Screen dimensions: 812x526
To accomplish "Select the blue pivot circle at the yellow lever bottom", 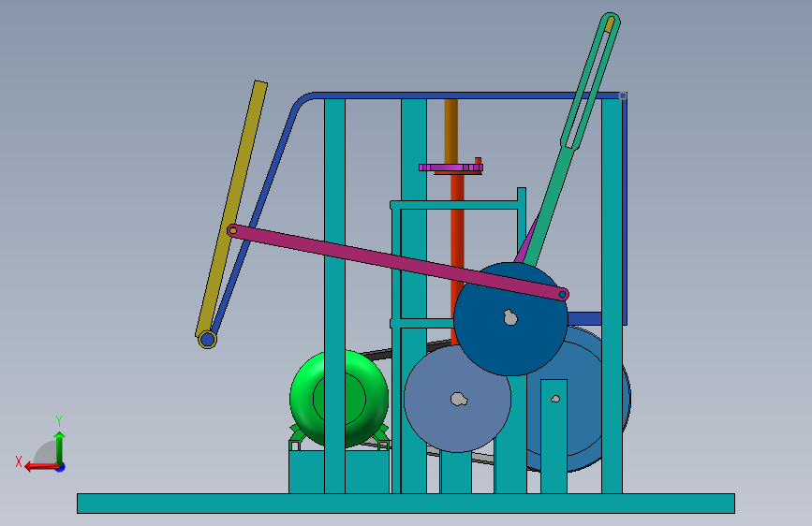I will (x=208, y=339).
